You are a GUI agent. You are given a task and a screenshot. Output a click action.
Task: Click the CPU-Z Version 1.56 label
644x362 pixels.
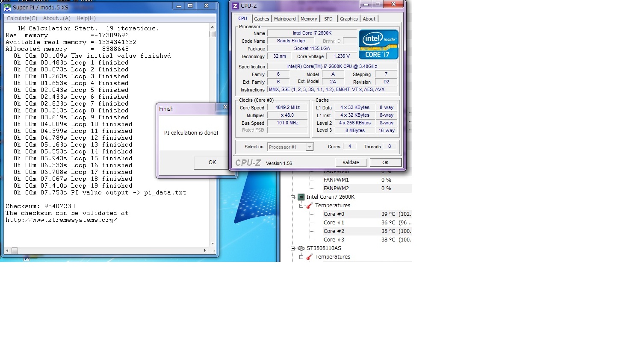pos(279,163)
